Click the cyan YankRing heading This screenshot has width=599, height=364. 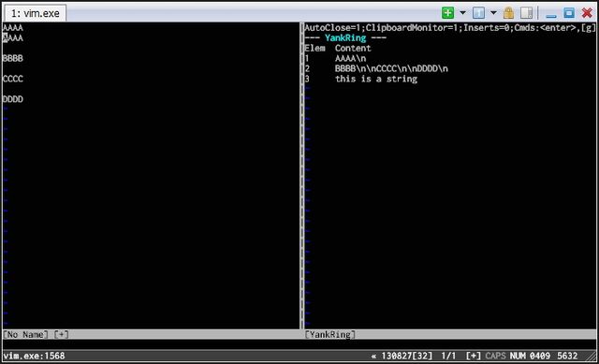point(345,37)
